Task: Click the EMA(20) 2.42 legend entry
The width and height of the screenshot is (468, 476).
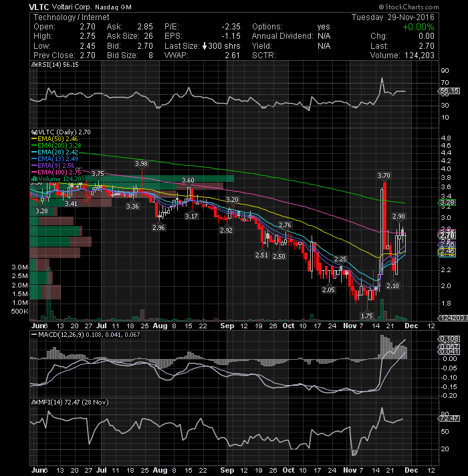Action: tap(57, 152)
